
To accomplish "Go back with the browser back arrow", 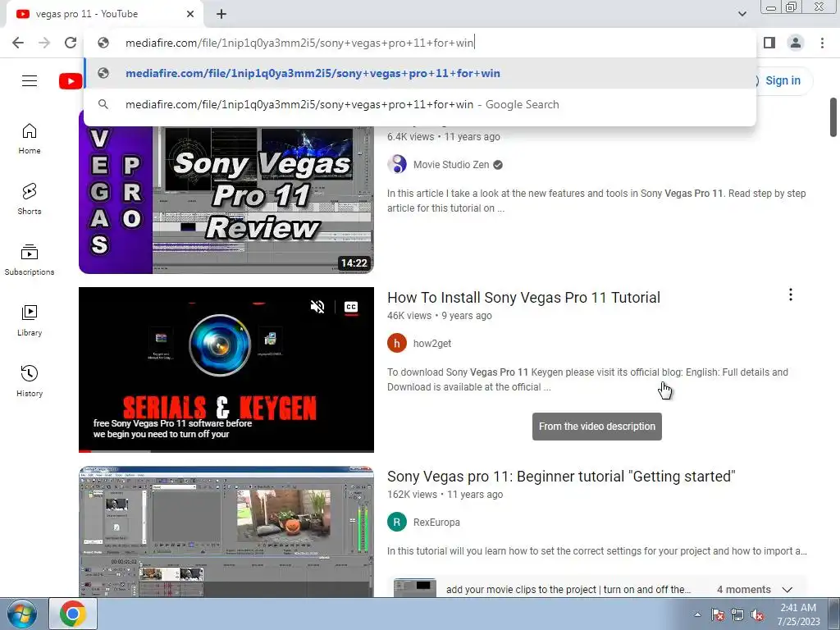I will point(18,43).
